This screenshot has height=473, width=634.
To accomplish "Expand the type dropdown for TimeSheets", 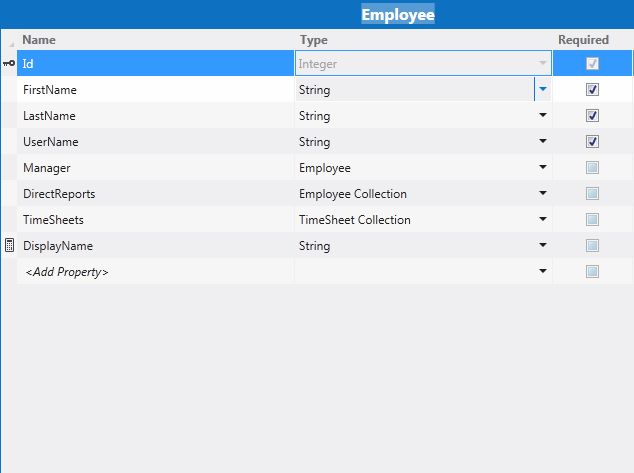I will click(x=543, y=219).
